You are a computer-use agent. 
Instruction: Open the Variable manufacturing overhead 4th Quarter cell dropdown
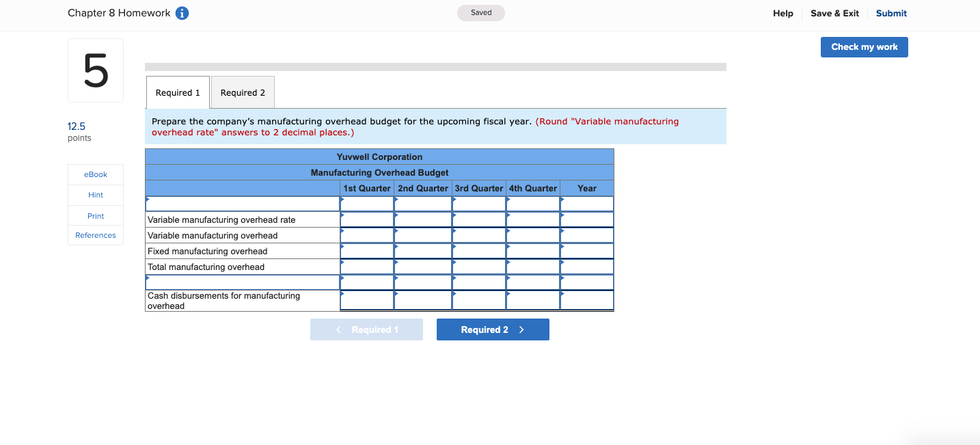point(533,235)
